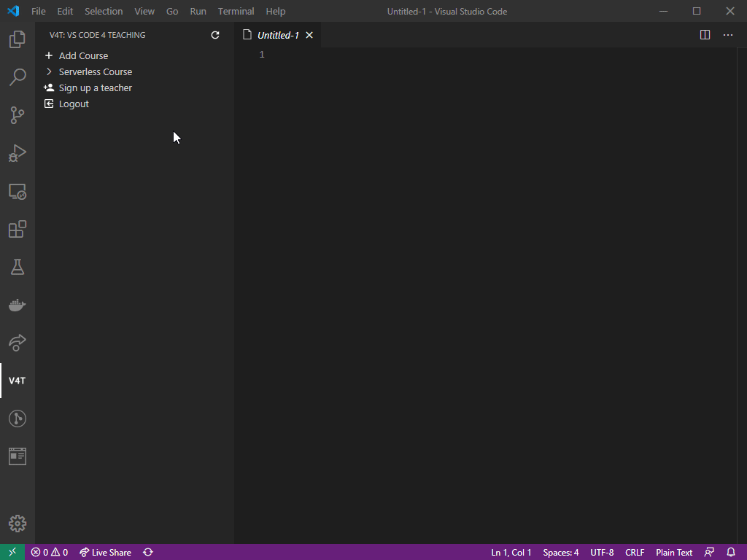Click the V4T: VS CODE 4 TEACHING header
Screen dimensions: 747x560
coord(98,35)
